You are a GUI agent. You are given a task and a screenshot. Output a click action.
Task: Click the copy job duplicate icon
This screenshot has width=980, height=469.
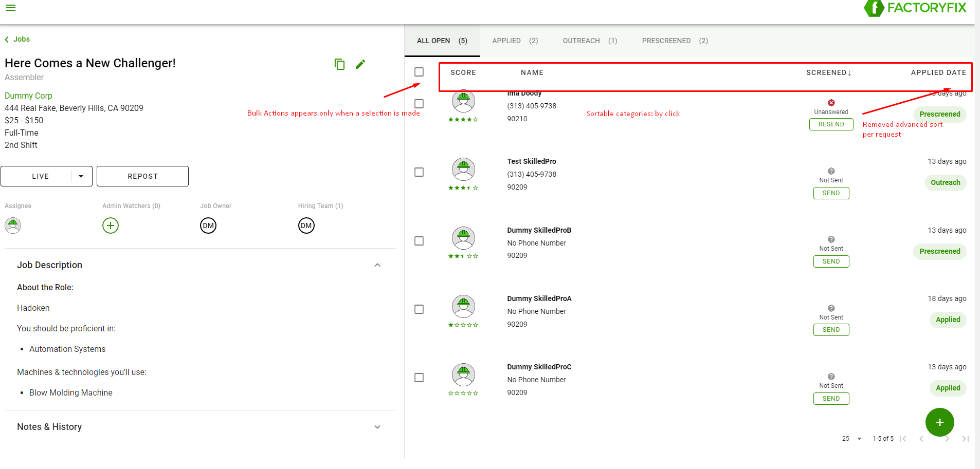(x=339, y=64)
